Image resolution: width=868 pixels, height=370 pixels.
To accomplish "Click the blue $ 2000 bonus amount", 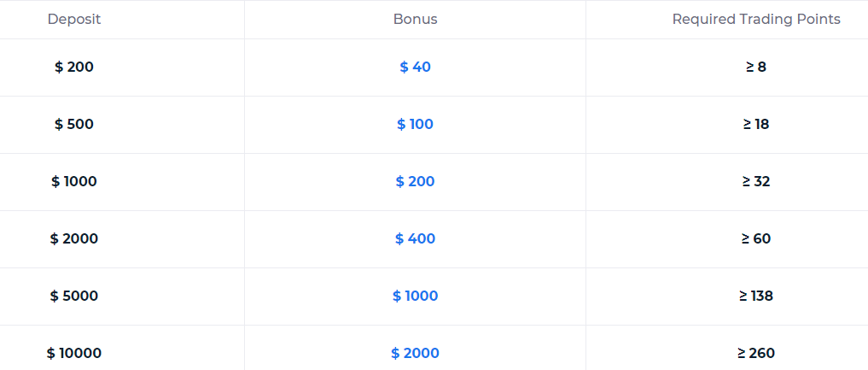I will coord(416,353).
